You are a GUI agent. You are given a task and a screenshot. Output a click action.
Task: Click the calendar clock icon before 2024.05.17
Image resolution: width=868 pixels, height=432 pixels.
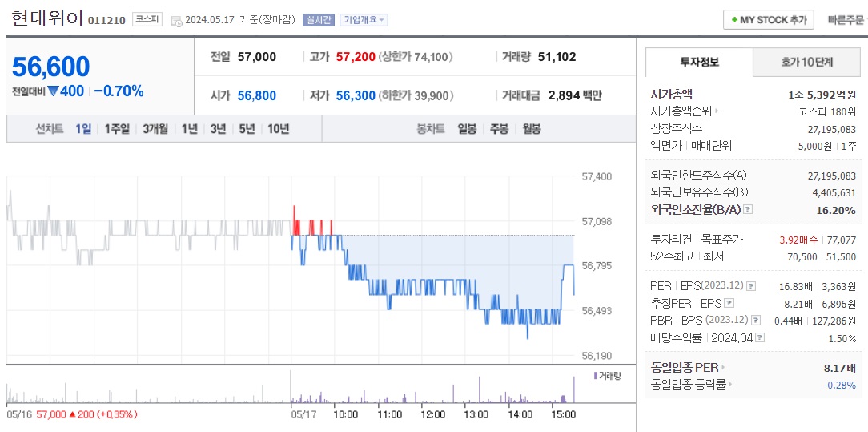pos(177,21)
